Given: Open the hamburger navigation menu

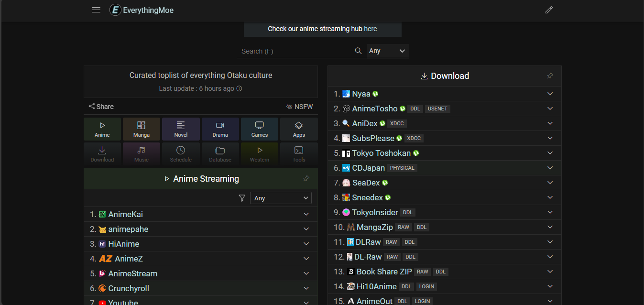Looking at the screenshot, I should [96, 10].
